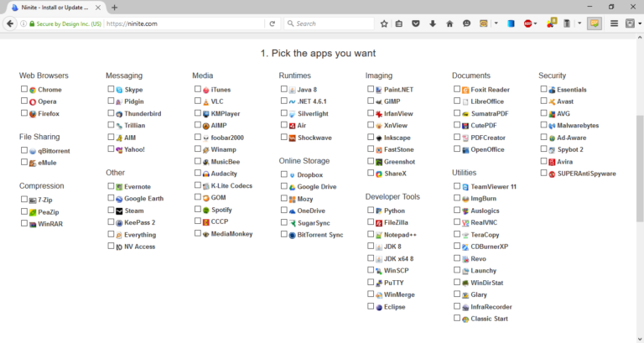
Task: Switch to the Ninite browser tab
Action: pos(57,8)
